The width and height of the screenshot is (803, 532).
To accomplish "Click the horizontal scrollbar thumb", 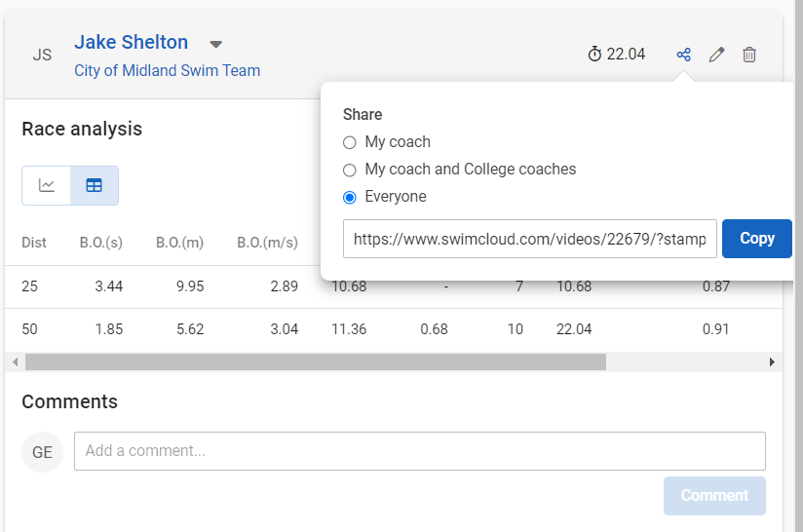I will coord(316,362).
